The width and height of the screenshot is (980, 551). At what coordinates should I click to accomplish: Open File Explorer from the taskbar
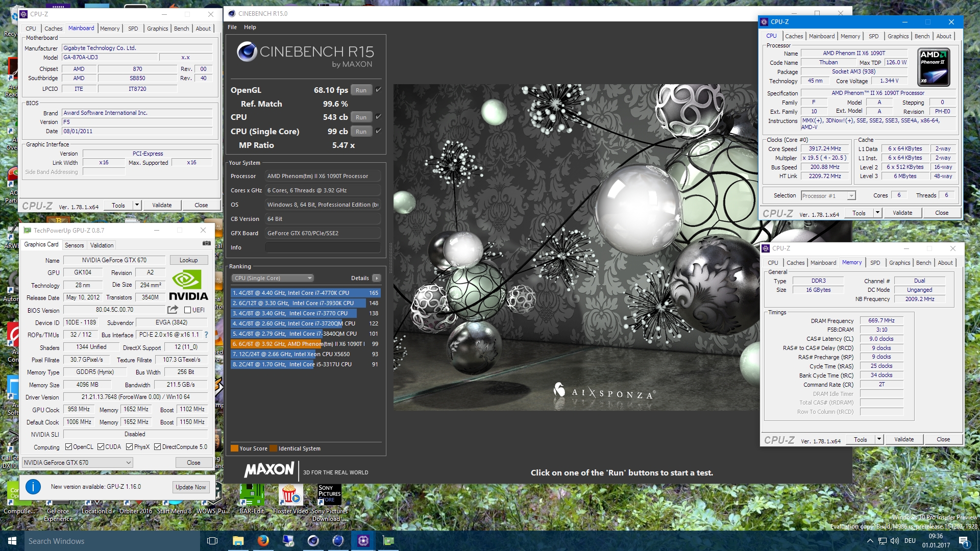click(238, 541)
